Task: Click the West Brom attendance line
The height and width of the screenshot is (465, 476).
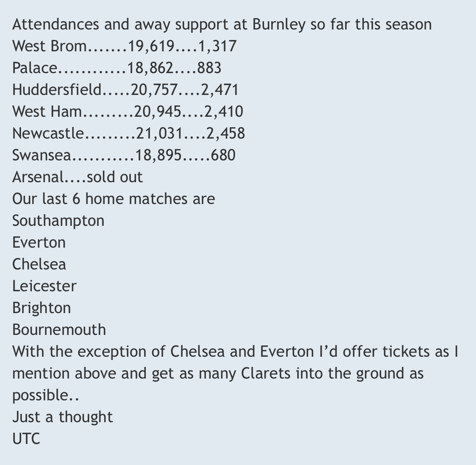Action: pyautogui.click(x=124, y=46)
